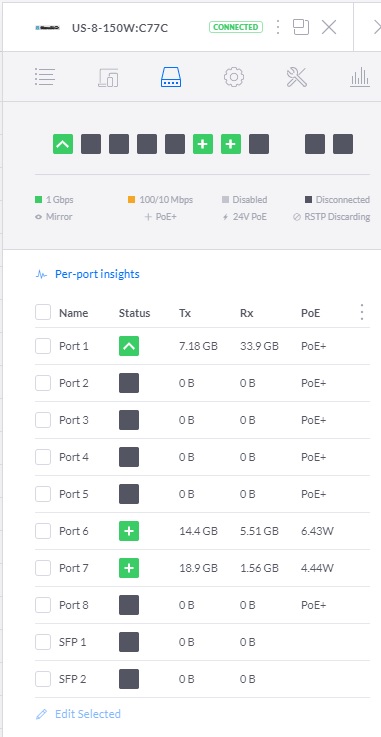Image resolution: width=381 pixels, height=737 pixels.
Task: Tick the Port 6 checkbox
Action: point(43,531)
